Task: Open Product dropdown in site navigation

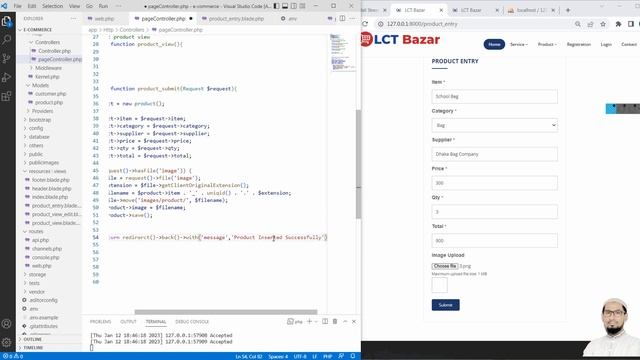Action: [x=547, y=44]
